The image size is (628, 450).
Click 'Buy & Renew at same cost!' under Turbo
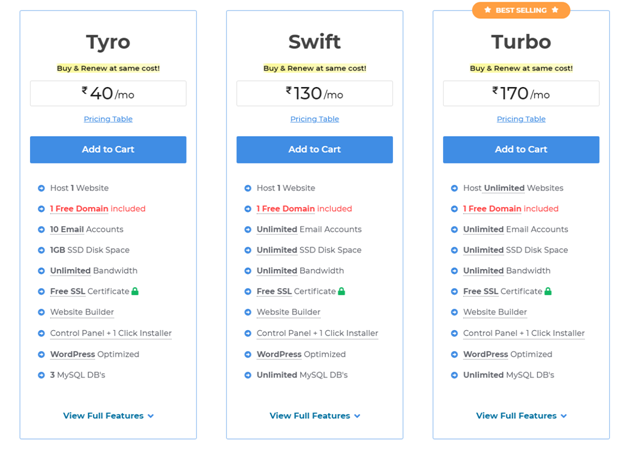coord(521,68)
